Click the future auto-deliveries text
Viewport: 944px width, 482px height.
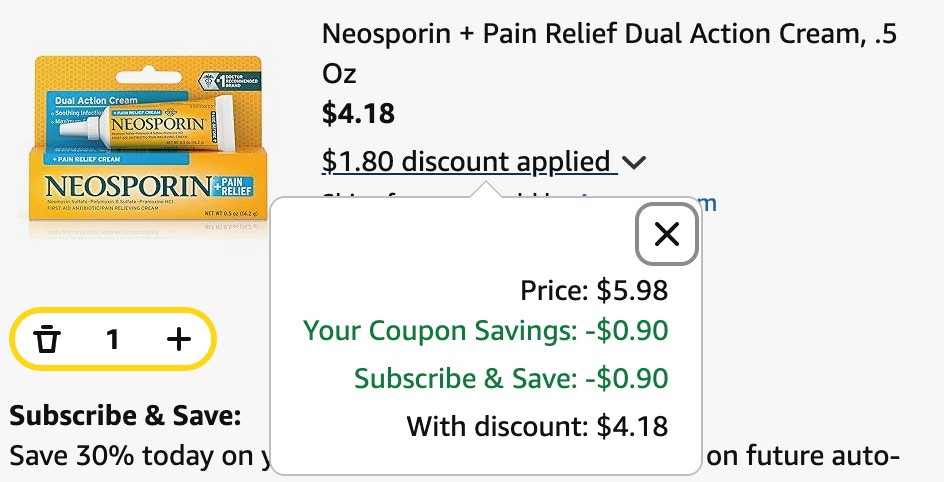tap(803, 456)
